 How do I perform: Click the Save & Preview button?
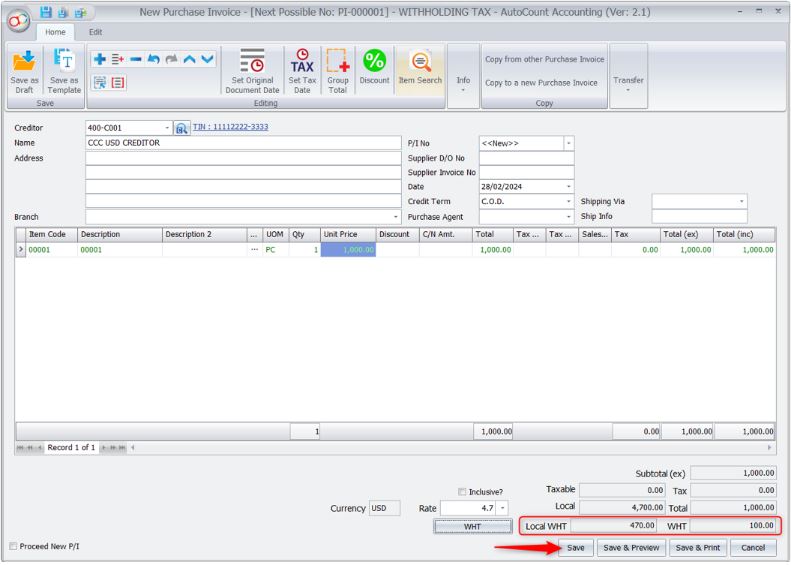coord(631,548)
